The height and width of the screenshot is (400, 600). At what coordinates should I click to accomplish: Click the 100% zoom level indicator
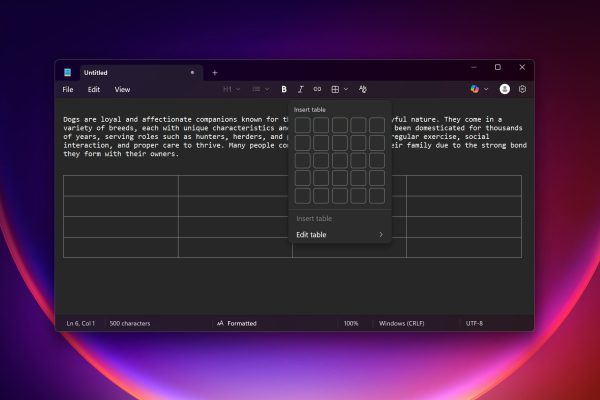point(351,323)
